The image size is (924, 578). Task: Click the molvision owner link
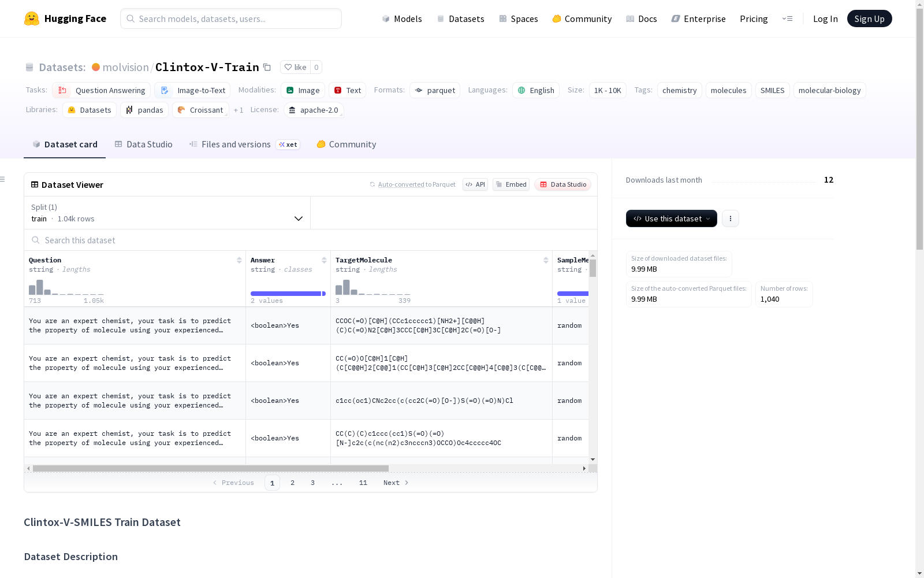coord(126,67)
